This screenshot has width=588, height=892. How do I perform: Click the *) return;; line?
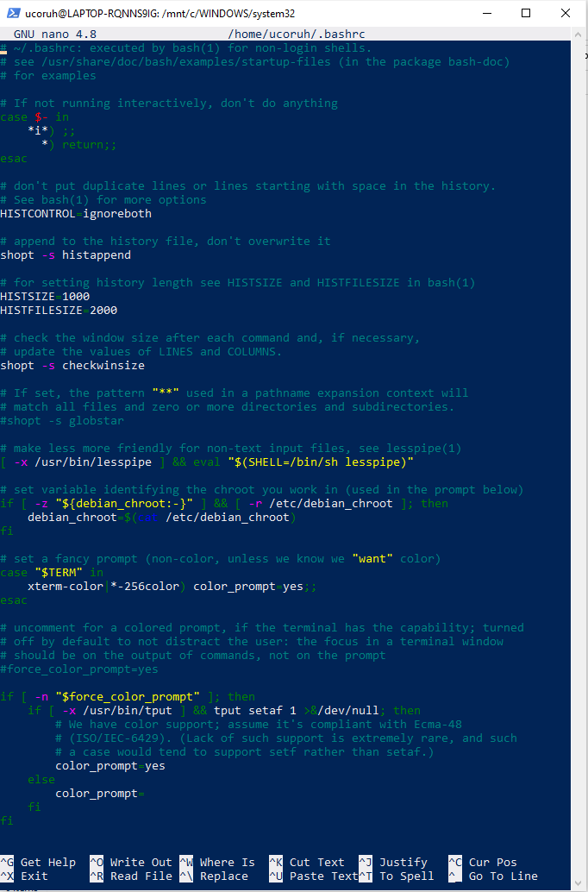click(x=79, y=144)
